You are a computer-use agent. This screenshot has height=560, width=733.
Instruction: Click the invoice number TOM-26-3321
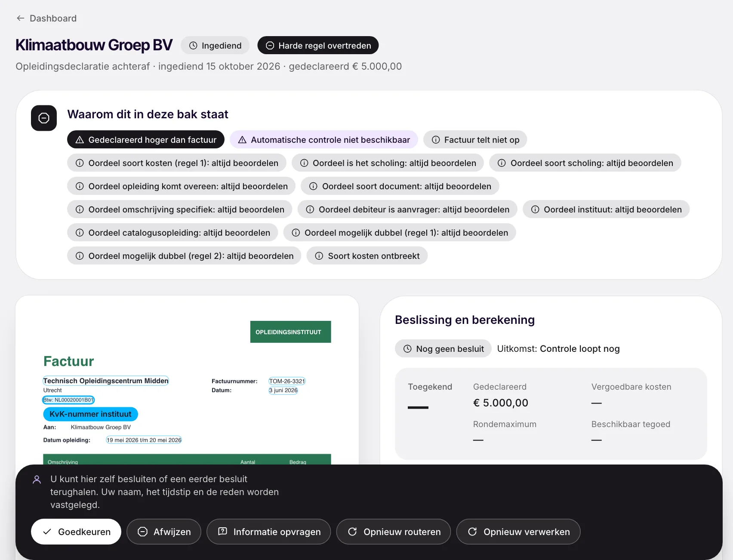click(x=287, y=381)
